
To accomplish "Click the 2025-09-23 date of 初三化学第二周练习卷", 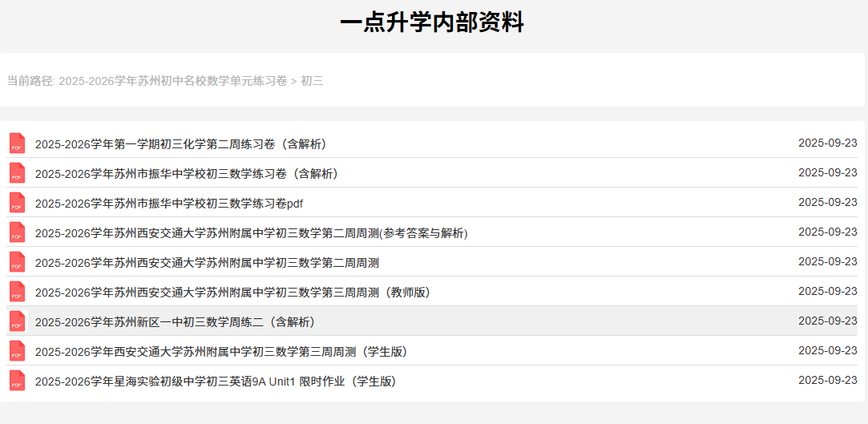I will [827, 143].
